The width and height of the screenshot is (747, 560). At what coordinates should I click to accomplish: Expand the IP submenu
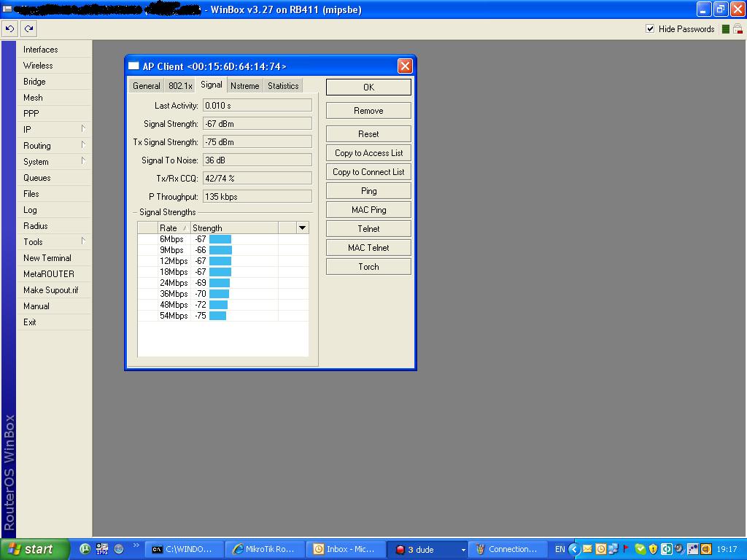point(53,130)
